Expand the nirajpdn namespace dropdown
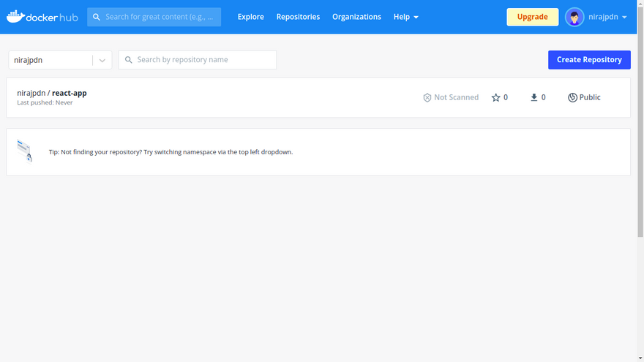644x362 pixels. point(102,61)
